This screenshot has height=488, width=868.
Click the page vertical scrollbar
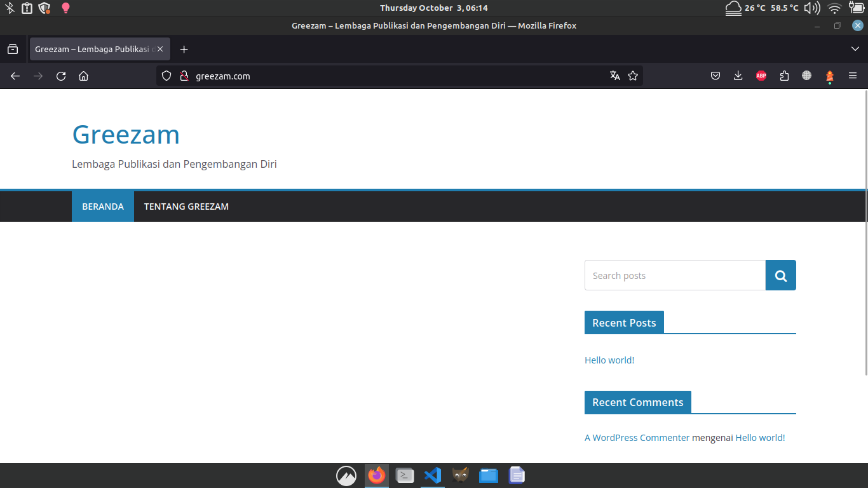(865, 233)
